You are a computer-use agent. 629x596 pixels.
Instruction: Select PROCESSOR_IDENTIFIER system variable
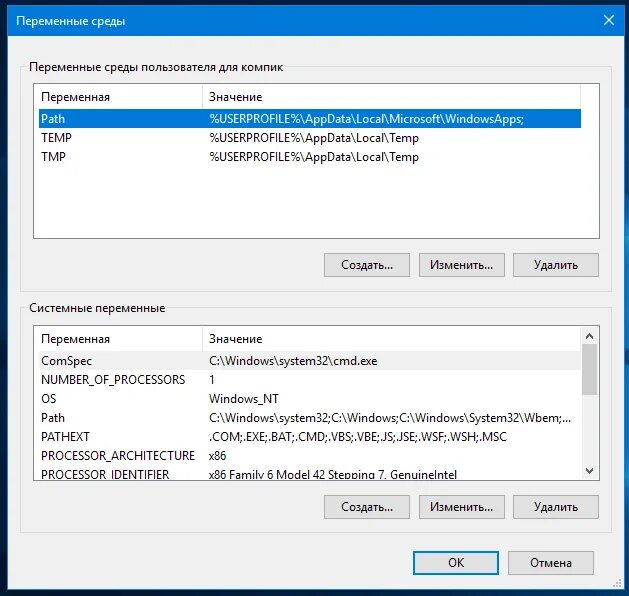click(x=310, y=473)
